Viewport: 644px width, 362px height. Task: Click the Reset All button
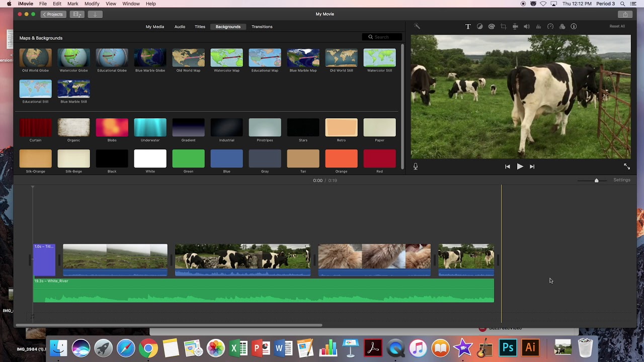pyautogui.click(x=617, y=26)
